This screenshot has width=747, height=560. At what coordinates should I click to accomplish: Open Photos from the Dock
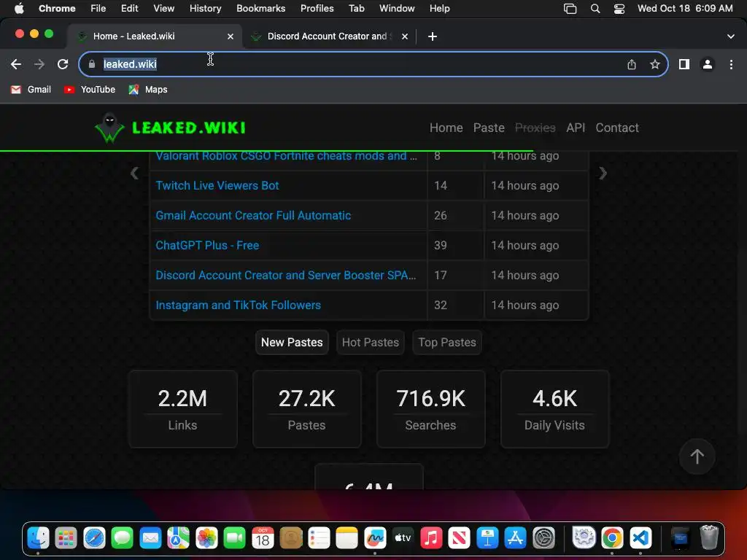[206, 539]
